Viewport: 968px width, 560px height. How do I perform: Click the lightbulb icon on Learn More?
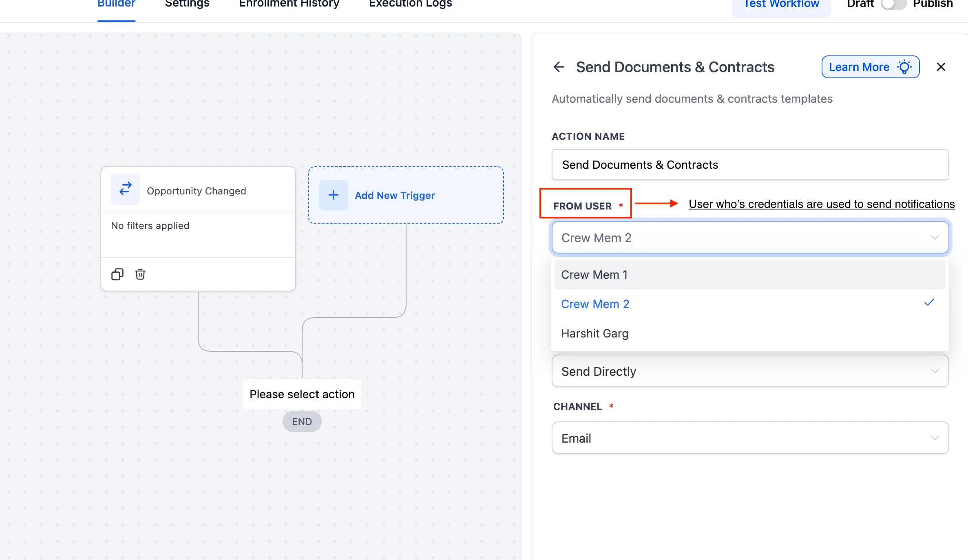904,67
